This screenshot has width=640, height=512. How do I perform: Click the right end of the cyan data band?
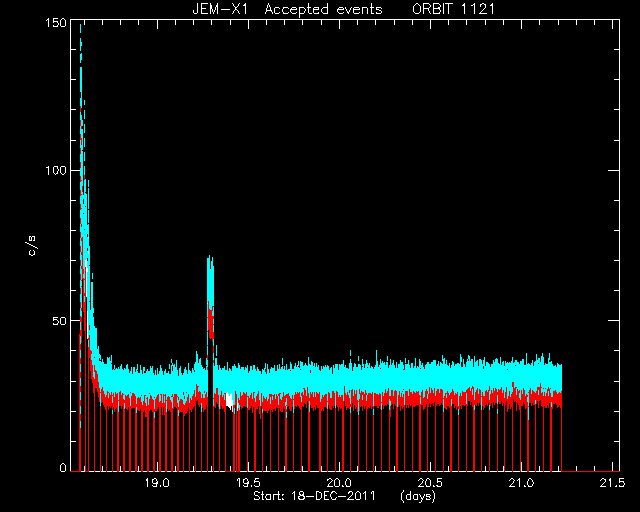(x=559, y=378)
